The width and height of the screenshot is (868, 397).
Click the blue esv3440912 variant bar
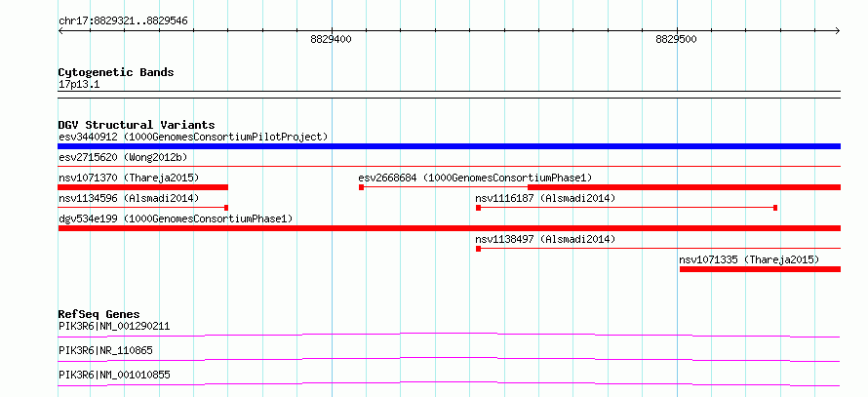point(449,146)
